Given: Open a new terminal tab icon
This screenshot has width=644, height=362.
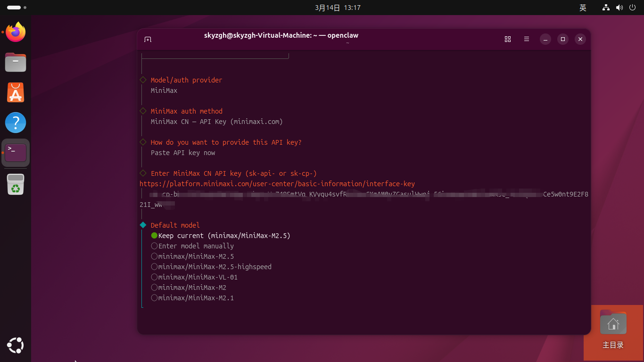Looking at the screenshot, I should coord(148,40).
